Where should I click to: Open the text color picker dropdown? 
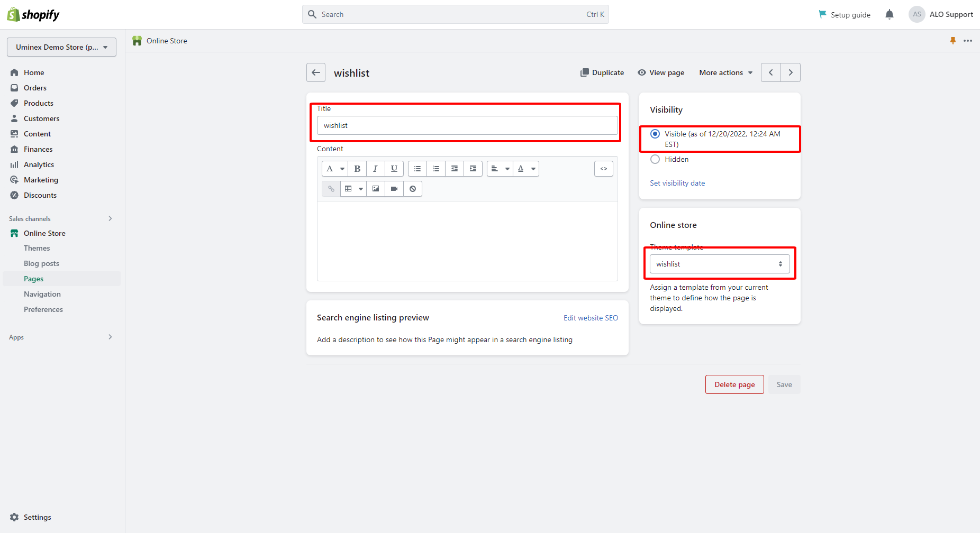coord(526,169)
